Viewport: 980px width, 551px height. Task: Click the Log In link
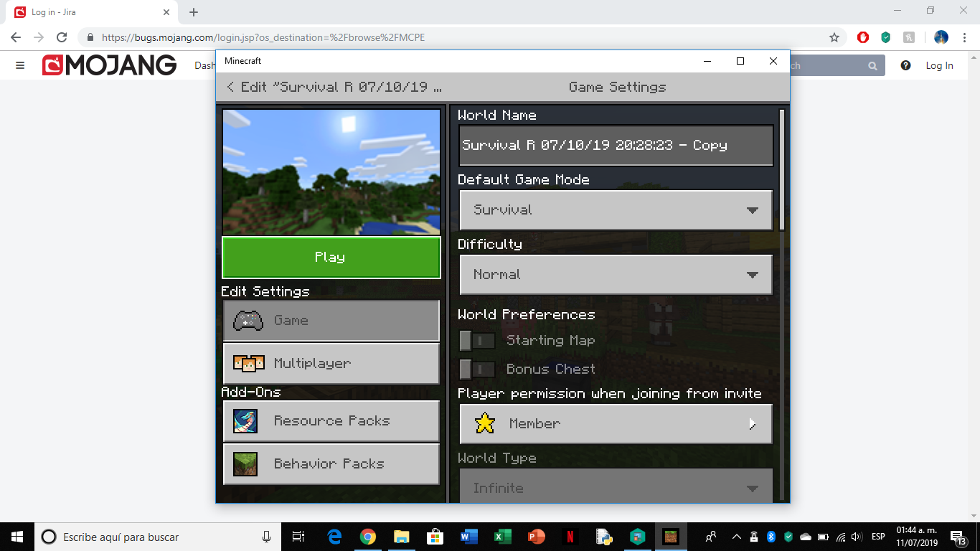(939, 65)
